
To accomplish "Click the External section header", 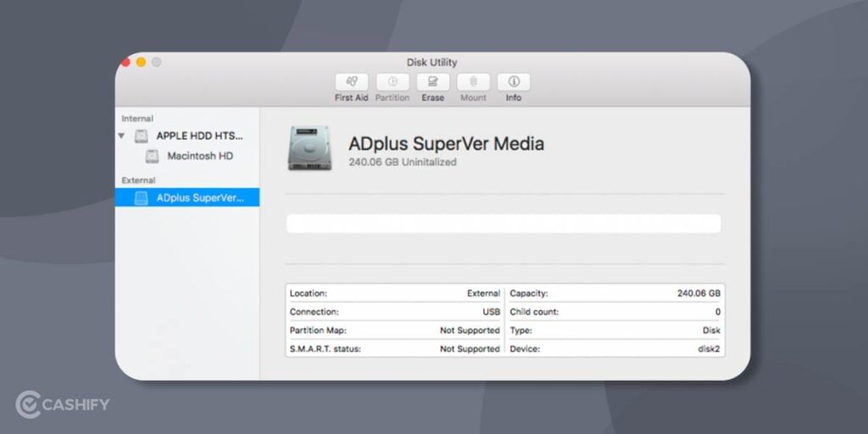I will [138, 180].
